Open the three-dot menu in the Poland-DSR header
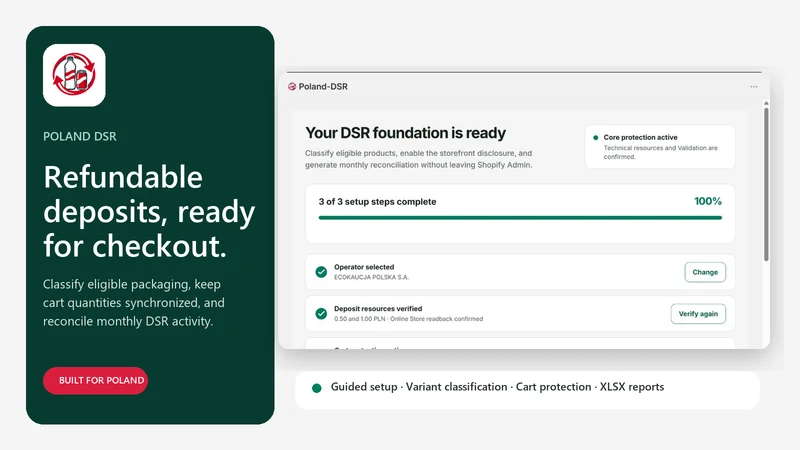800x450 pixels. pyautogui.click(x=754, y=87)
